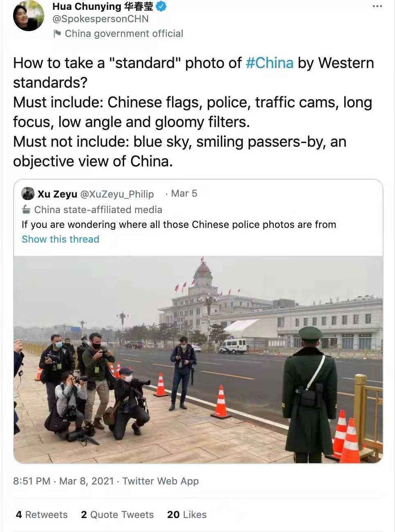Click the Twitter Web App source label
Image resolution: width=395 pixels, height=532 pixels.
[x=161, y=481]
